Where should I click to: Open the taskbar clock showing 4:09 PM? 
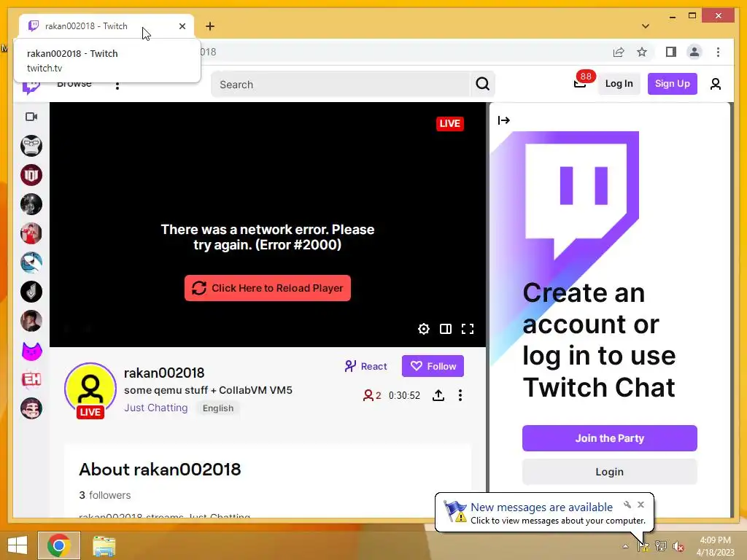(x=715, y=546)
